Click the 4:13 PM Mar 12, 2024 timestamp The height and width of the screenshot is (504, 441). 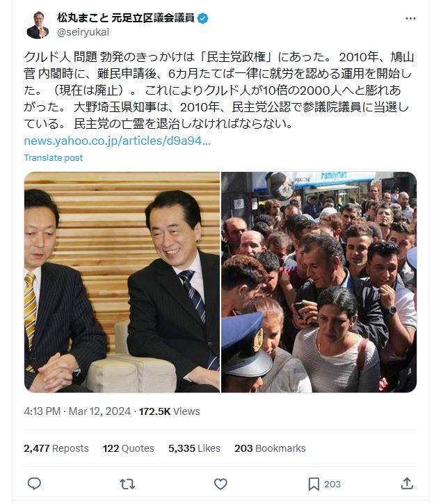click(x=77, y=411)
